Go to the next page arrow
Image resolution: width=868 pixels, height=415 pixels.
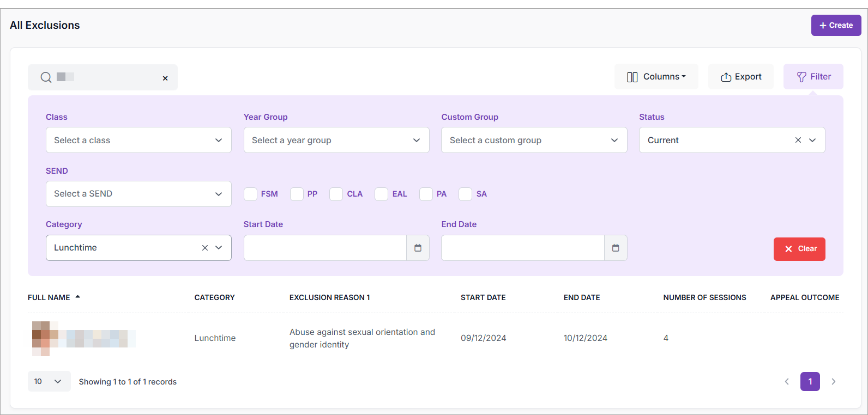(833, 381)
